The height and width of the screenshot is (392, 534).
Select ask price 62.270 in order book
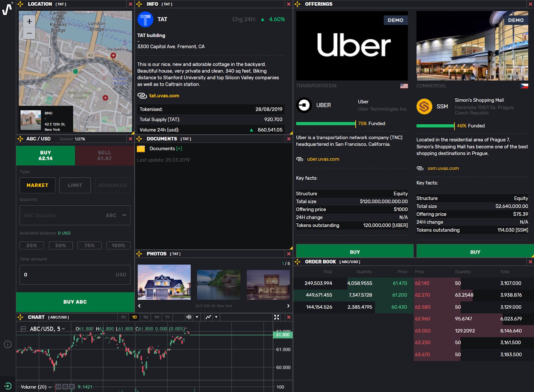tap(422, 295)
